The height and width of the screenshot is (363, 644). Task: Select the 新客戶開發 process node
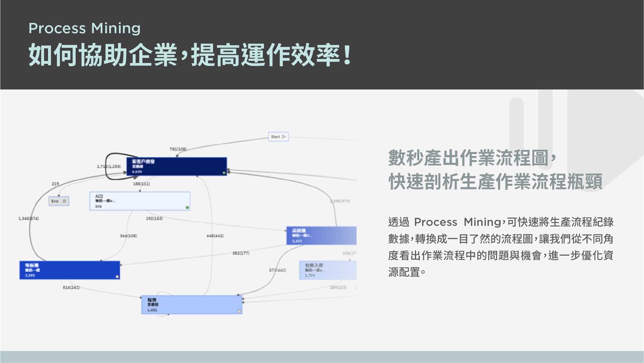pos(176,166)
